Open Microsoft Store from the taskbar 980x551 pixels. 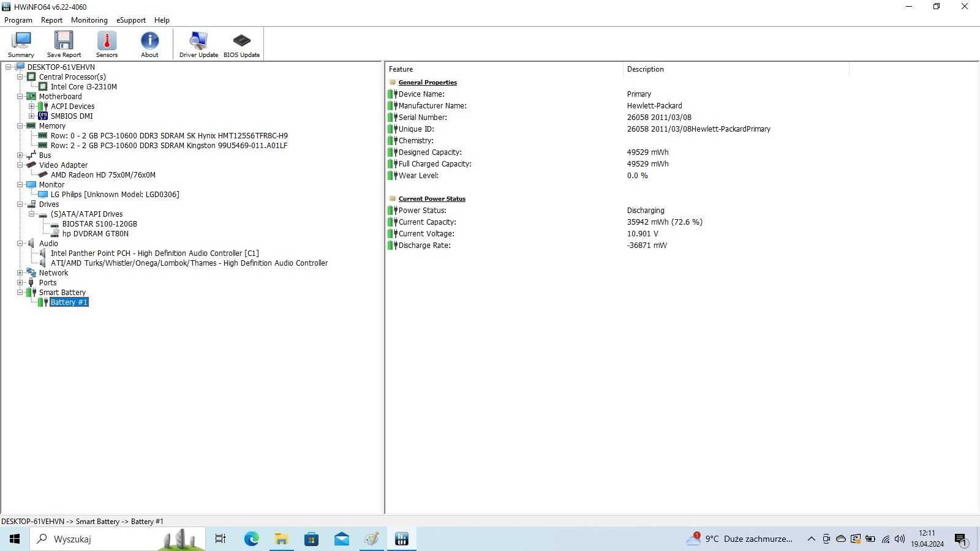[311, 539]
